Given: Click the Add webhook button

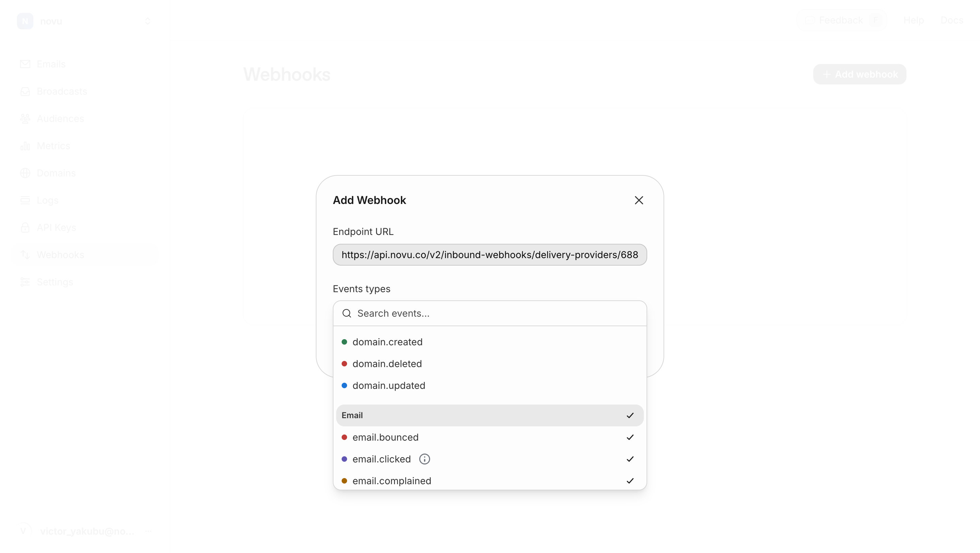Looking at the screenshot, I should tap(860, 74).
